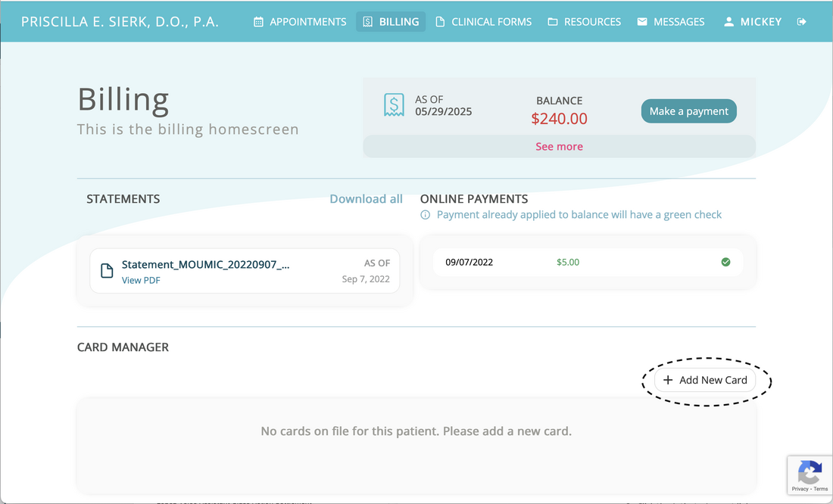Viewport: 833px width, 504px height.
Task: Click the info circle icon above online payments
Action: click(425, 215)
